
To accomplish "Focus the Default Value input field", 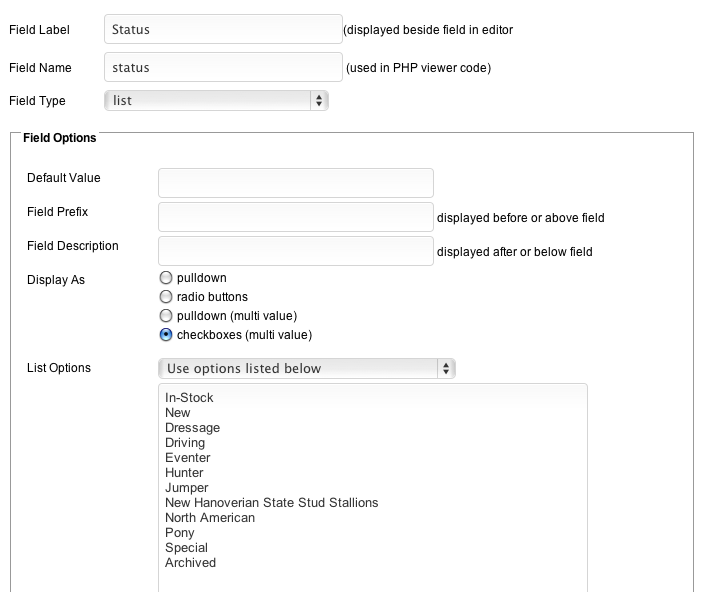I will pos(295,183).
